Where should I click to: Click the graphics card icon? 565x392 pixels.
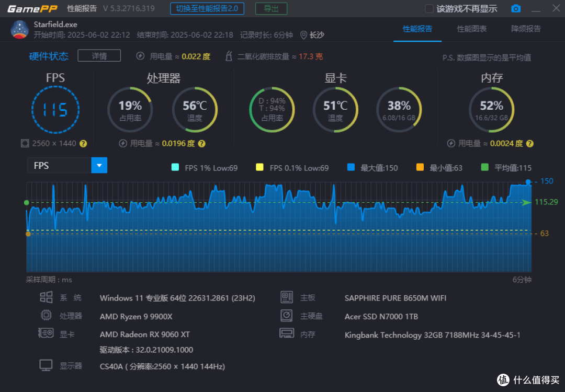click(x=46, y=333)
